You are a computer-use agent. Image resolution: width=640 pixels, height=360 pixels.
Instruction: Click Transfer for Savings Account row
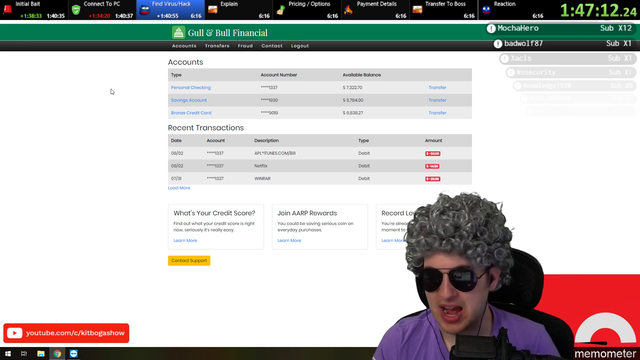click(x=437, y=100)
